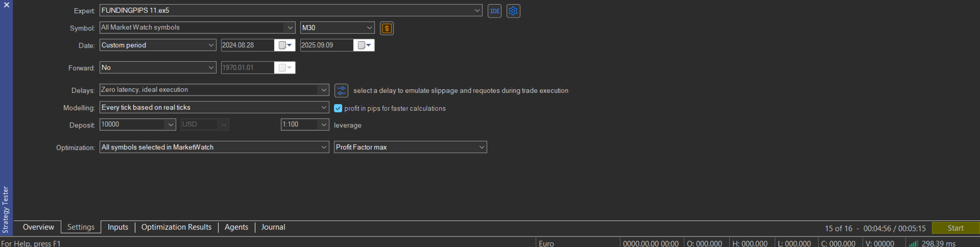Click the connection signal bars icon
980x247 pixels.
pyautogui.click(x=913, y=244)
